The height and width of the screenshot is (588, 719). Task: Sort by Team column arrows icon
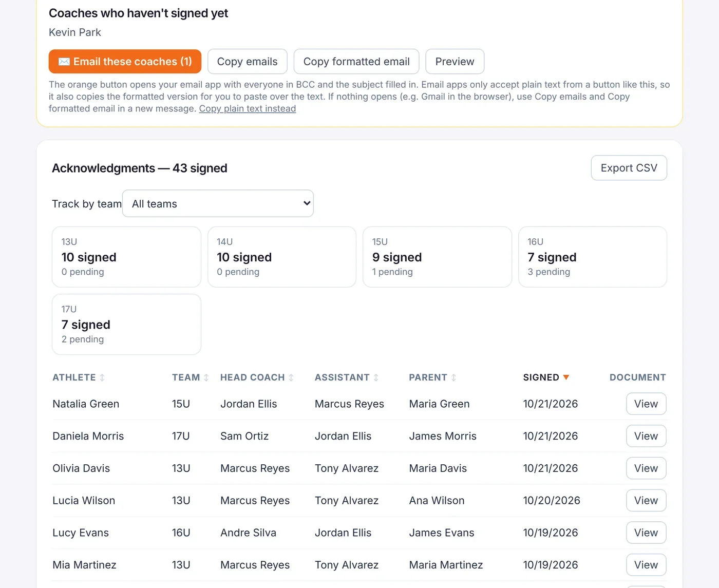pyautogui.click(x=206, y=377)
